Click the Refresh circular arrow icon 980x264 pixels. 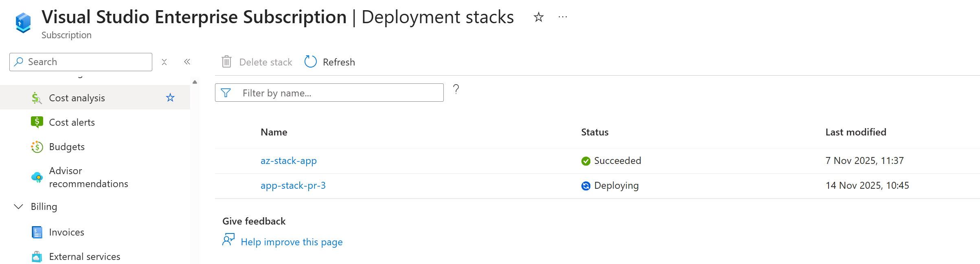coord(310,62)
